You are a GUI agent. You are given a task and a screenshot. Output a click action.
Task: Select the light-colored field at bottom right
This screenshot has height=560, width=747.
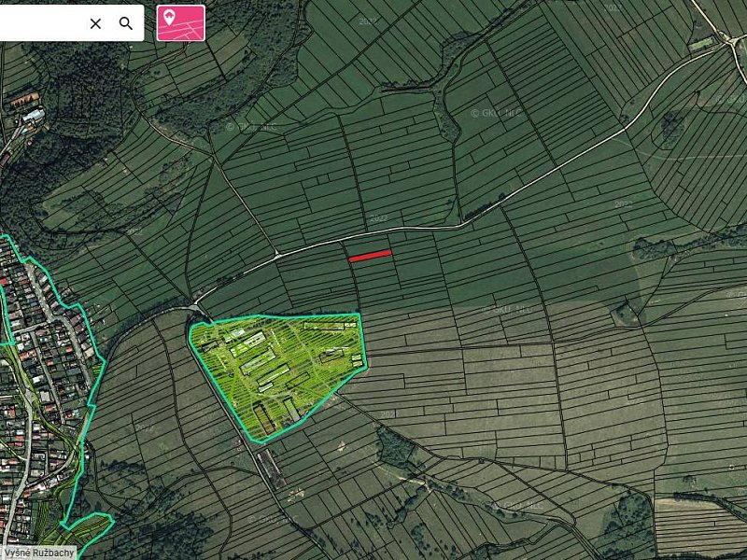700,511
